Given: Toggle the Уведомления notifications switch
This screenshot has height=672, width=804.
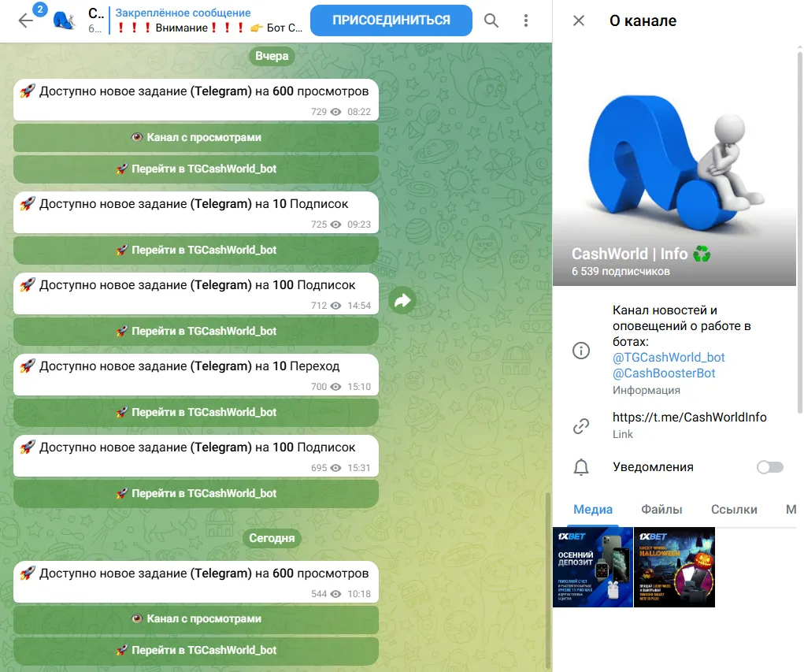Looking at the screenshot, I should (x=770, y=467).
